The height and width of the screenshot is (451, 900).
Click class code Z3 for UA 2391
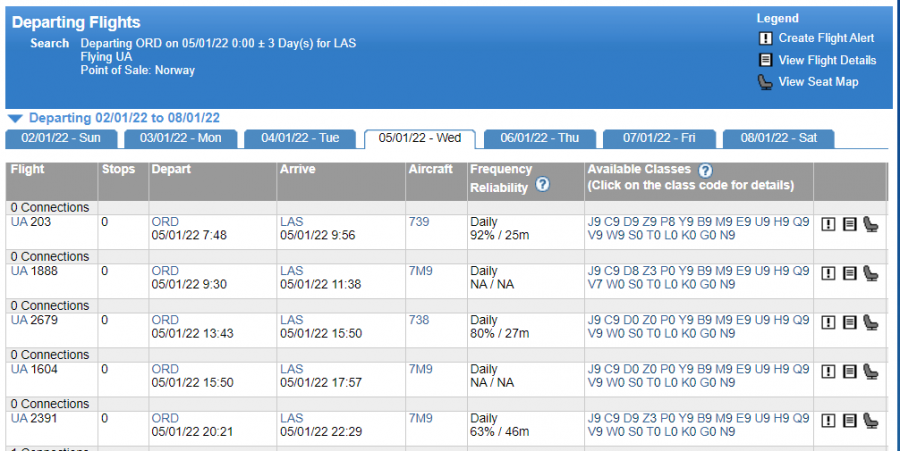point(650,418)
